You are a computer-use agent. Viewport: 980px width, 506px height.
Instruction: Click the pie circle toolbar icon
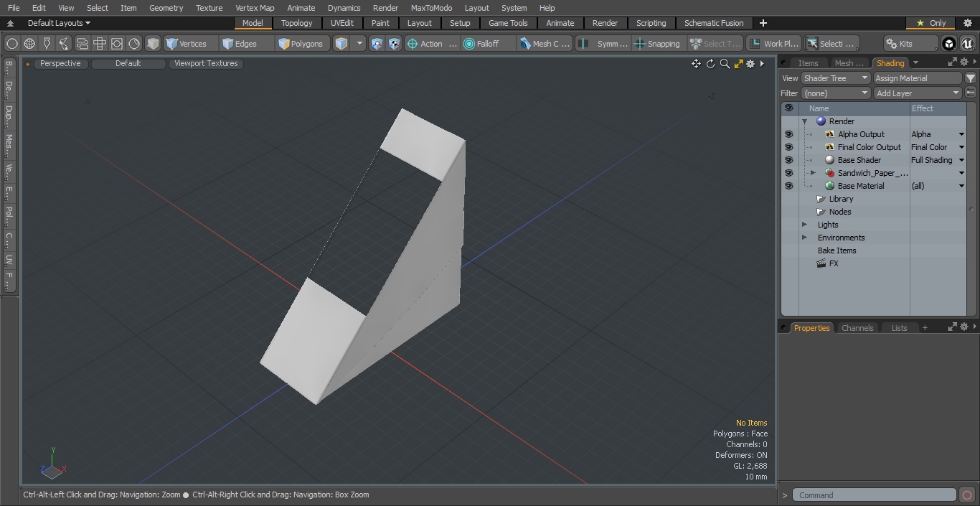(134, 44)
